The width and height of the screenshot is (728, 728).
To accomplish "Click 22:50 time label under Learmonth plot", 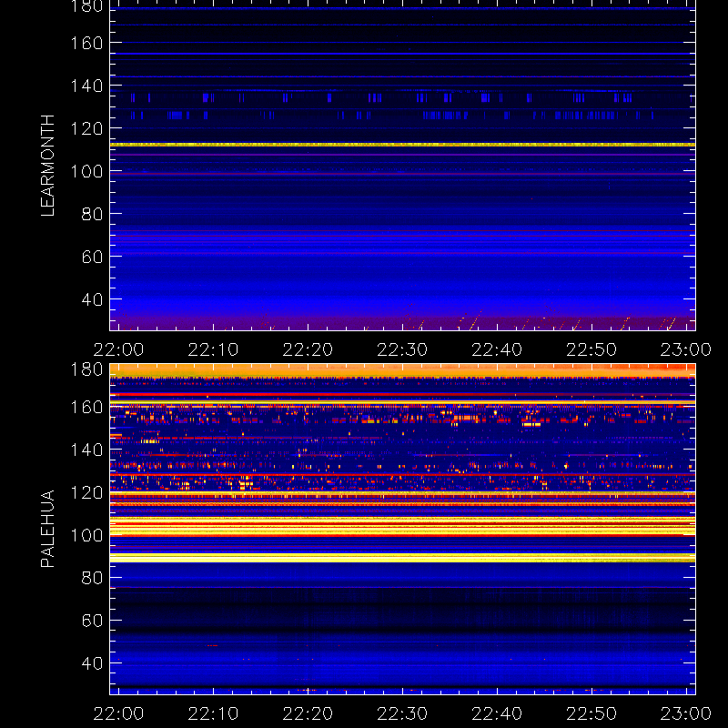I will (x=591, y=349).
